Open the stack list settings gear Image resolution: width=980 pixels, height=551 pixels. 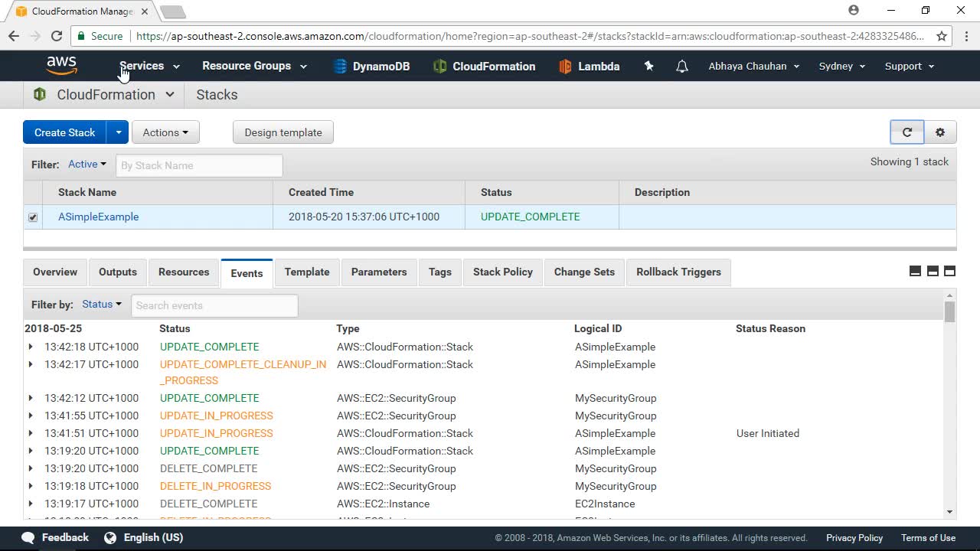click(x=940, y=132)
